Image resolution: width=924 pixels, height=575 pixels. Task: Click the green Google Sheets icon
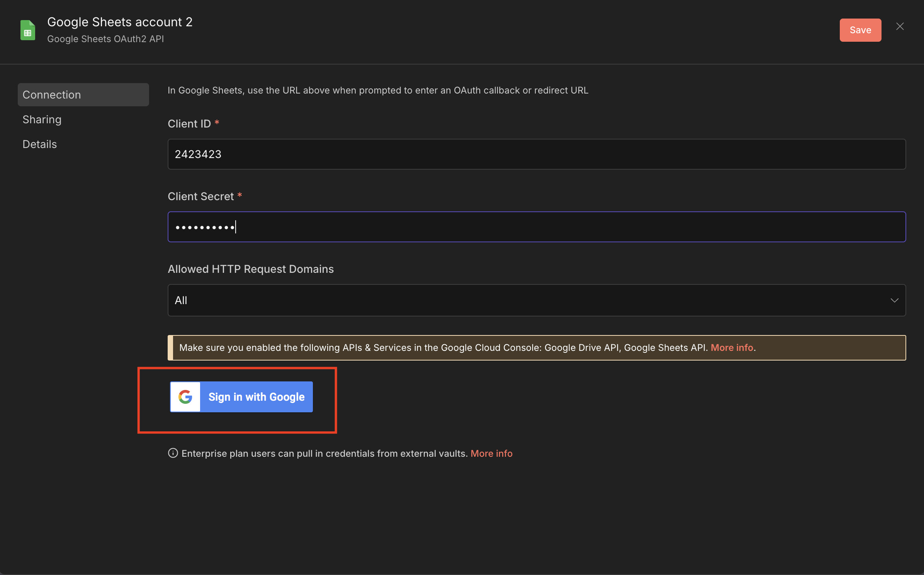(28, 30)
